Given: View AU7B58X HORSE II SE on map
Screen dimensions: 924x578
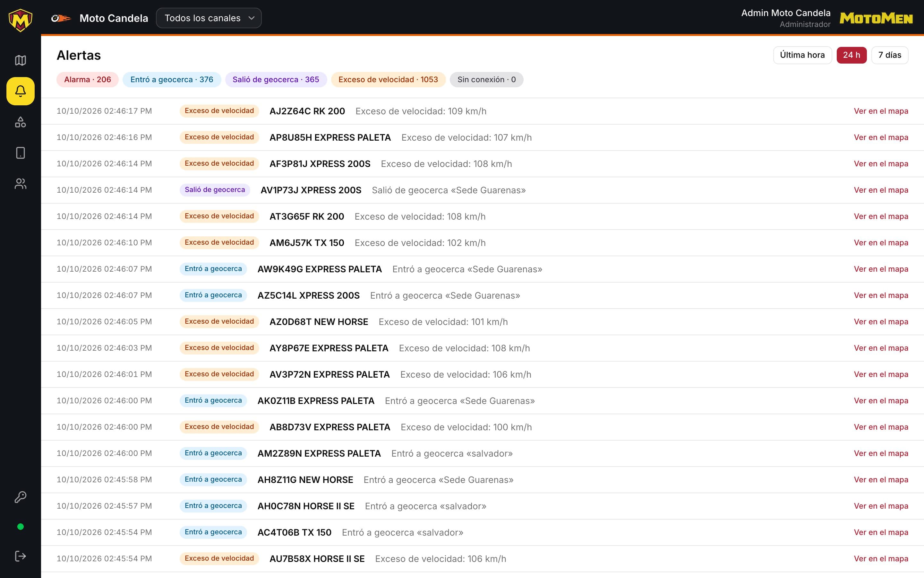Looking at the screenshot, I should pyautogui.click(x=881, y=558).
